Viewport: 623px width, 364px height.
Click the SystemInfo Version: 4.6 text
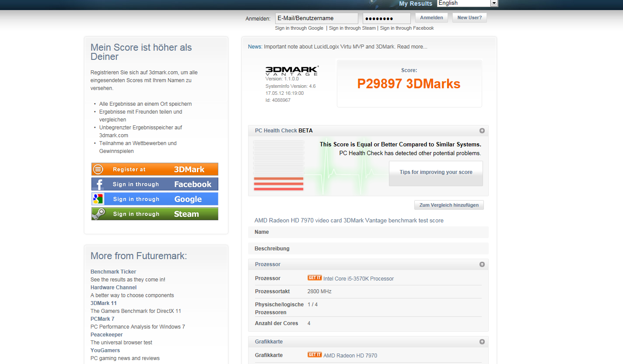(290, 86)
